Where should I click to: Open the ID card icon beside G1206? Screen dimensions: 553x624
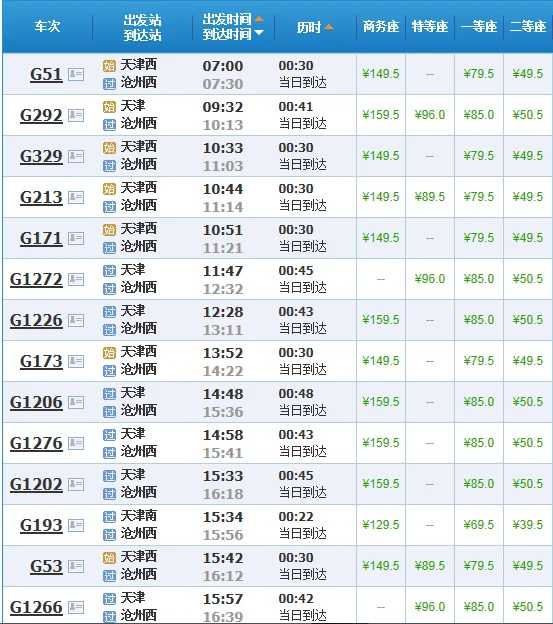pos(76,402)
